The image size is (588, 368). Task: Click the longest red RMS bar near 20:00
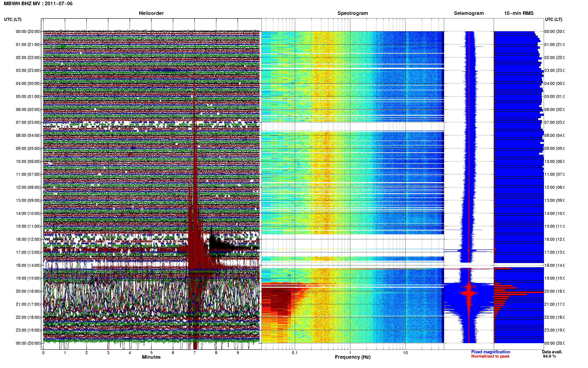[519, 292]
